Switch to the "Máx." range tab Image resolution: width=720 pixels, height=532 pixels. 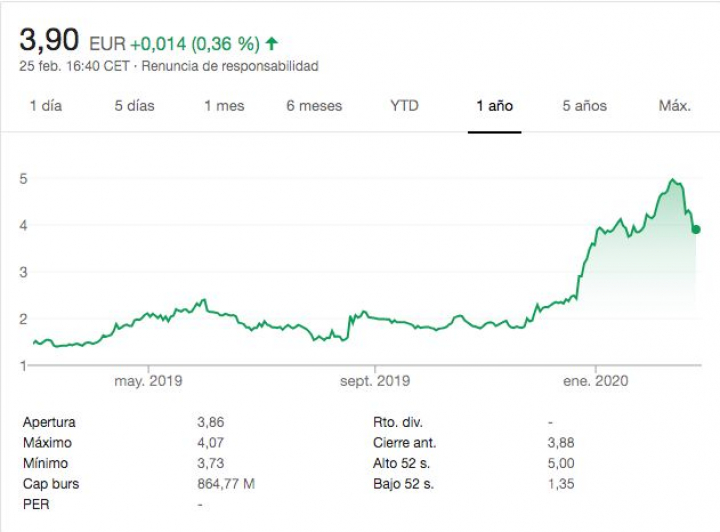674,106
